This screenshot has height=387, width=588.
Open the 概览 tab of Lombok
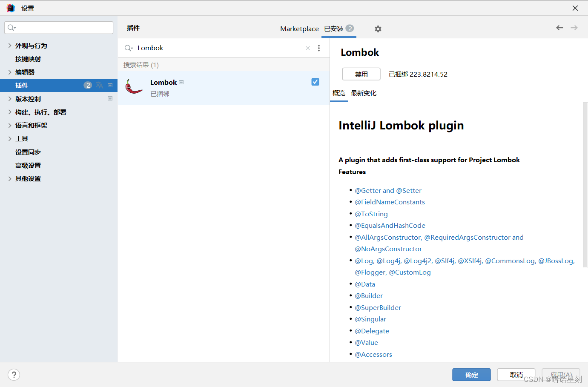coord(339,93)
